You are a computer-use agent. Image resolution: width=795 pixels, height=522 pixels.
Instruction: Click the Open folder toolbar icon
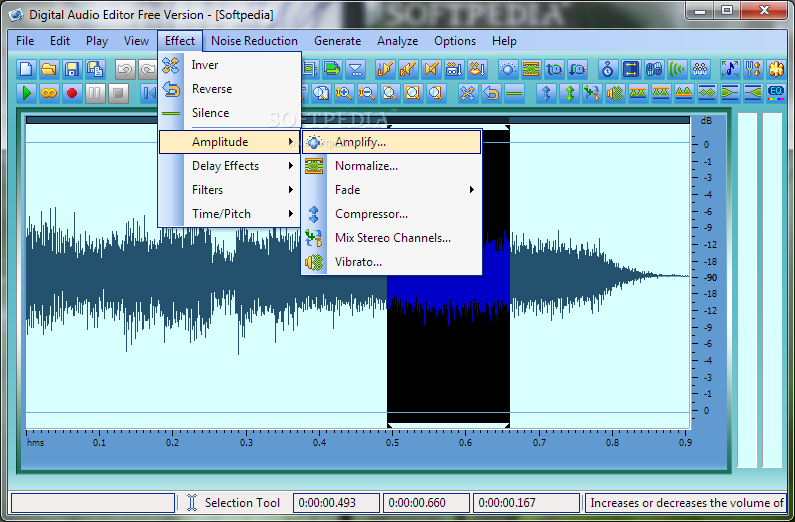coord(49,68)
